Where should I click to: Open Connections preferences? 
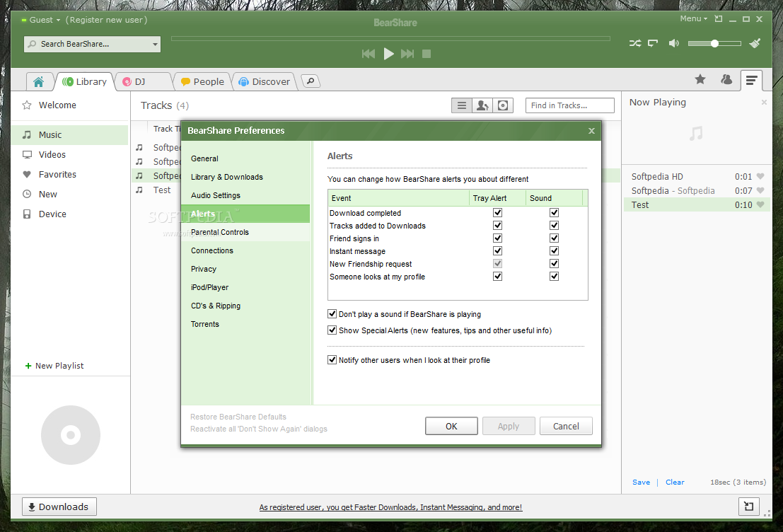(x=245, y=250)
